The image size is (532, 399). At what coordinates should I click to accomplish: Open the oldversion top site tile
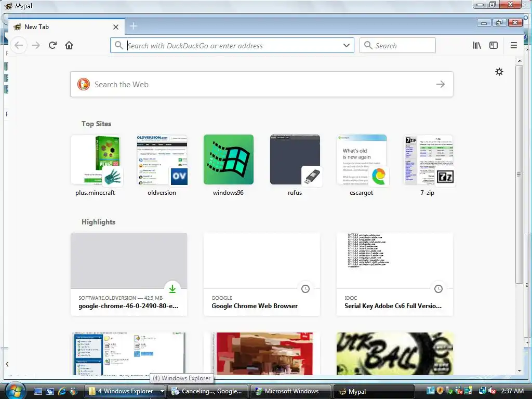pos(162,165)
